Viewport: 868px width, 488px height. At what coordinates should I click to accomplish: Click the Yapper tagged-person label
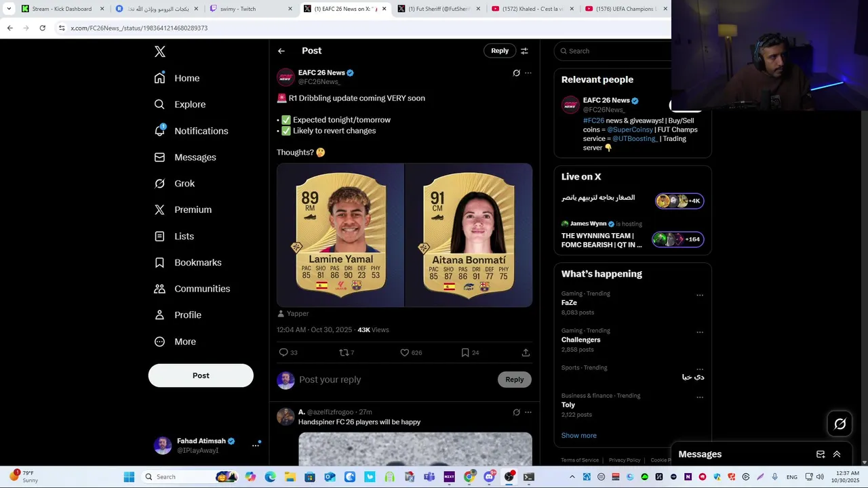click(293, 314)
